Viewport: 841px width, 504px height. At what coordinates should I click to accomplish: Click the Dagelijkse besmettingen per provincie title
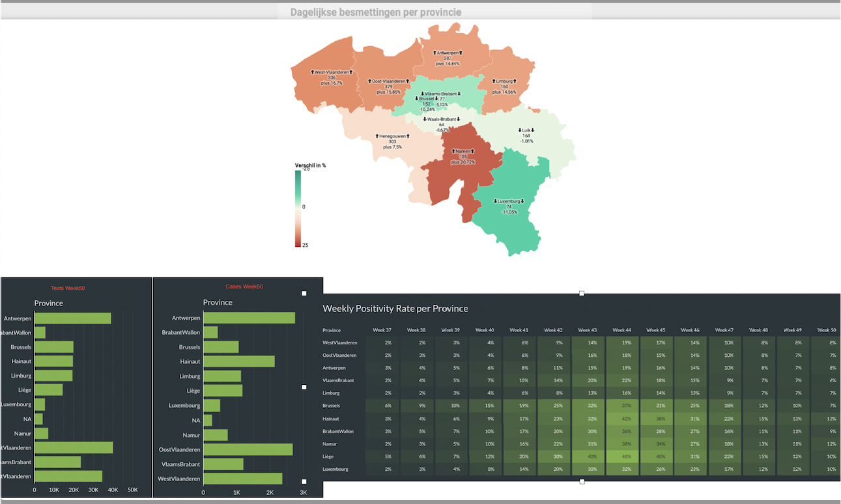[376, 12]
